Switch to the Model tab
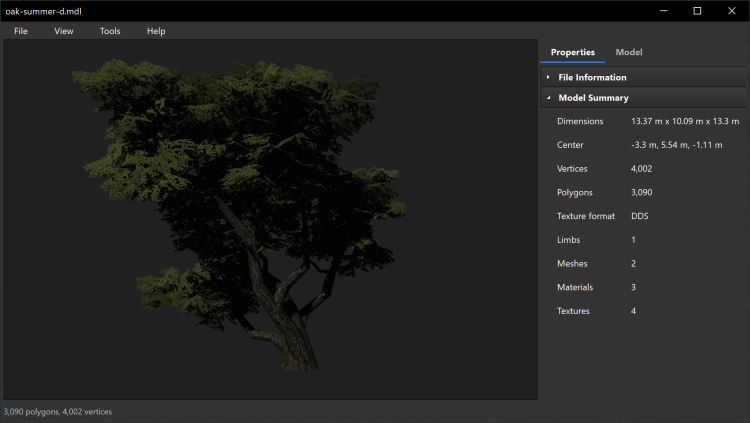Viewport: 750px width, 423px height. (629, 52)
